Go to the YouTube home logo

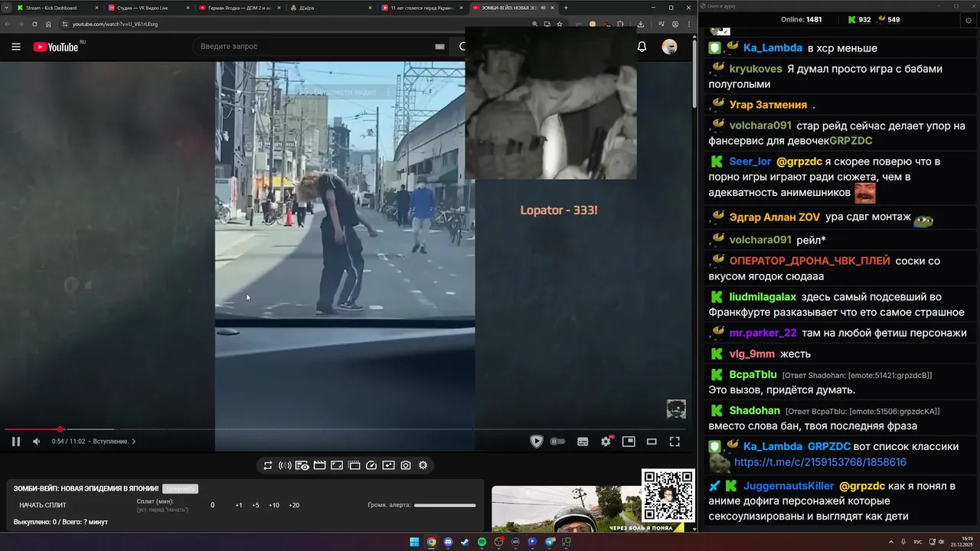[56, 47]
